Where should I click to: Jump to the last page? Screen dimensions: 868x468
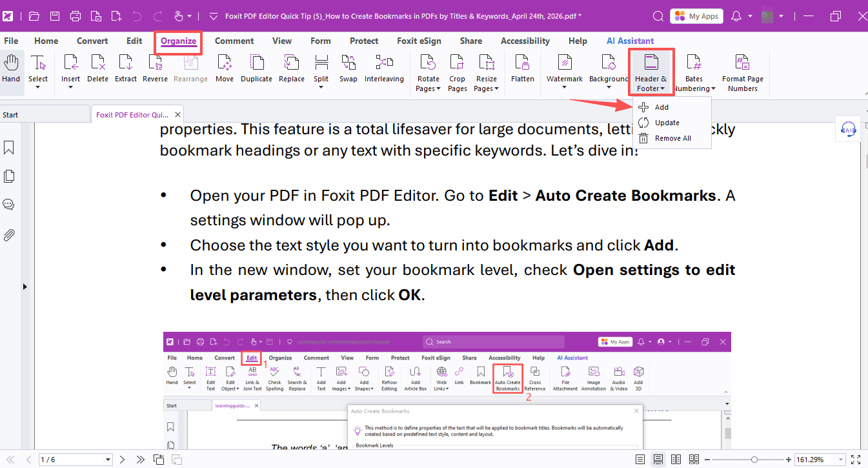pos(140,460)
